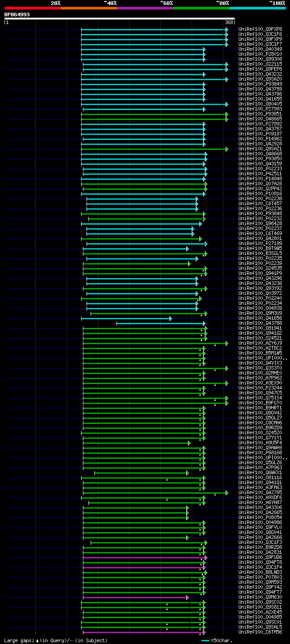Select the UniRef100_Q96428 label
The width and height of the screenshot is (290, 644).
260,223
